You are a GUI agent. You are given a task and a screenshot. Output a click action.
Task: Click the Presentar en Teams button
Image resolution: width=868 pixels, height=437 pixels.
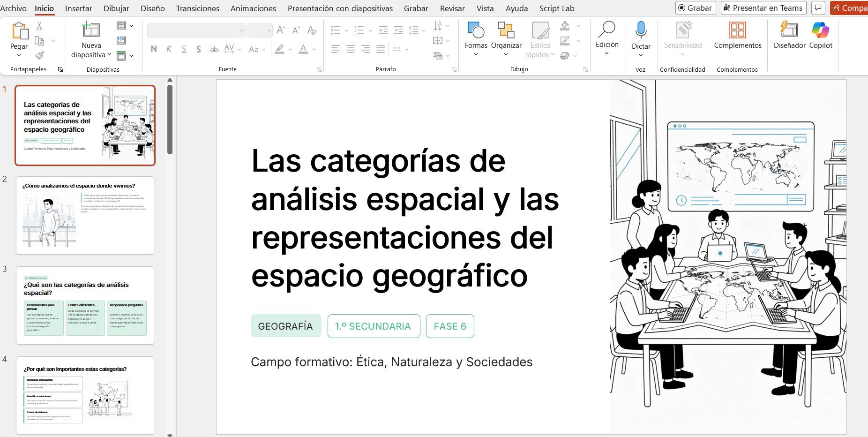763,8
